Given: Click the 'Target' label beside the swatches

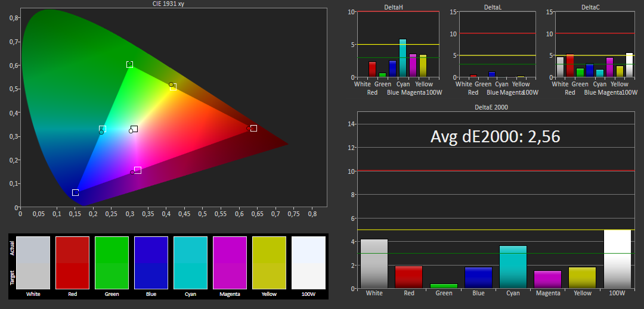Looking at the screenshot, I should (x=11, y=277).
